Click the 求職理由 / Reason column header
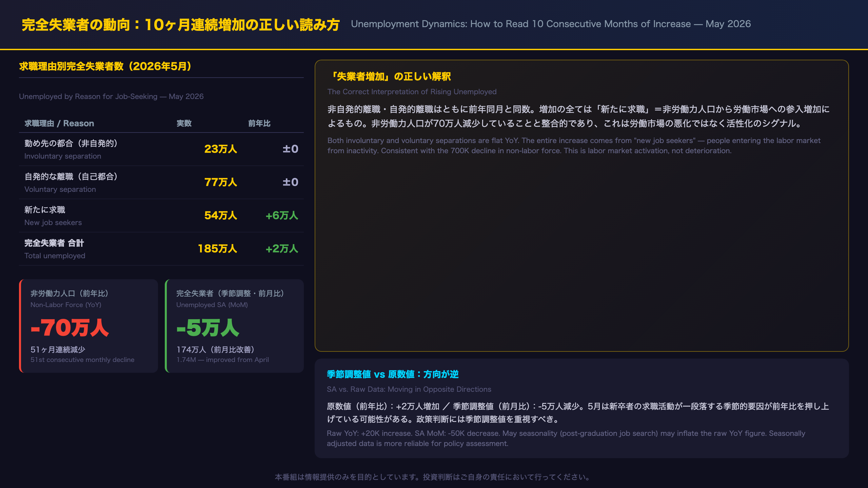This screenshot has height=488, width=868. [59, 123]
